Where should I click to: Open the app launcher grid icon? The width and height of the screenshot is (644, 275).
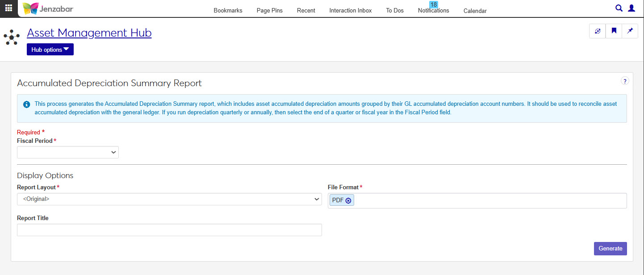pos(8,8)
